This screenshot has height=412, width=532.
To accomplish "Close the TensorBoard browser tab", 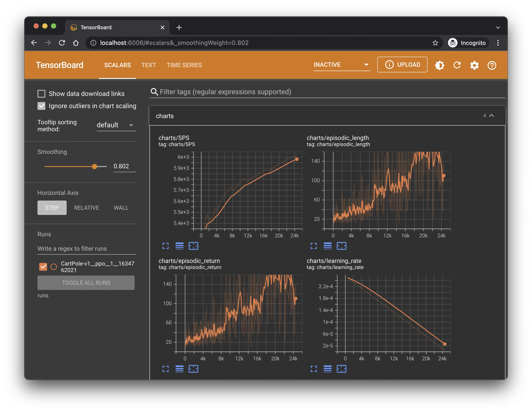I will coord(163,27).
